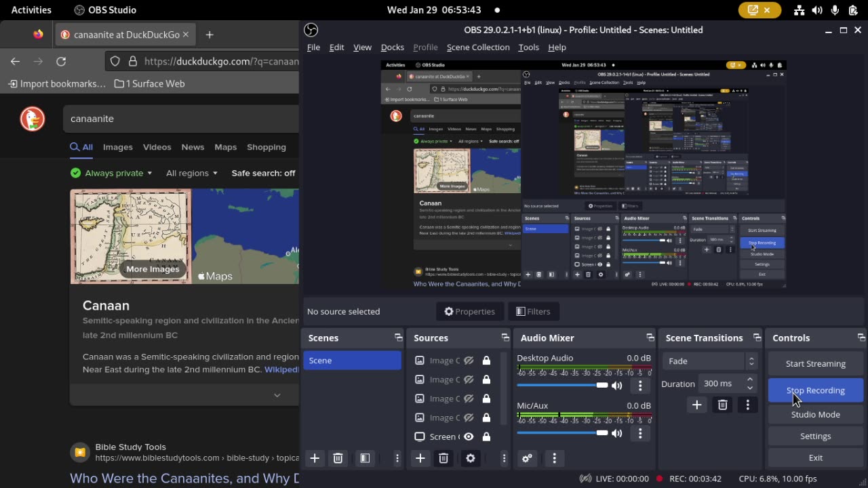Add a new scene with the plus icon
Image resolution: width=868 pixels, height=488 pixels.
tap(315, 458)
